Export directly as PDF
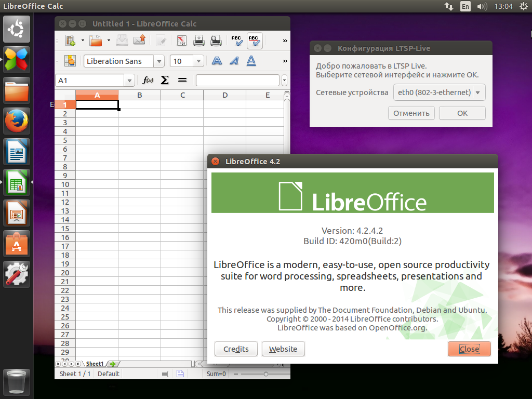The height and width of the screenshot is (399, 532). pos(182,41)
